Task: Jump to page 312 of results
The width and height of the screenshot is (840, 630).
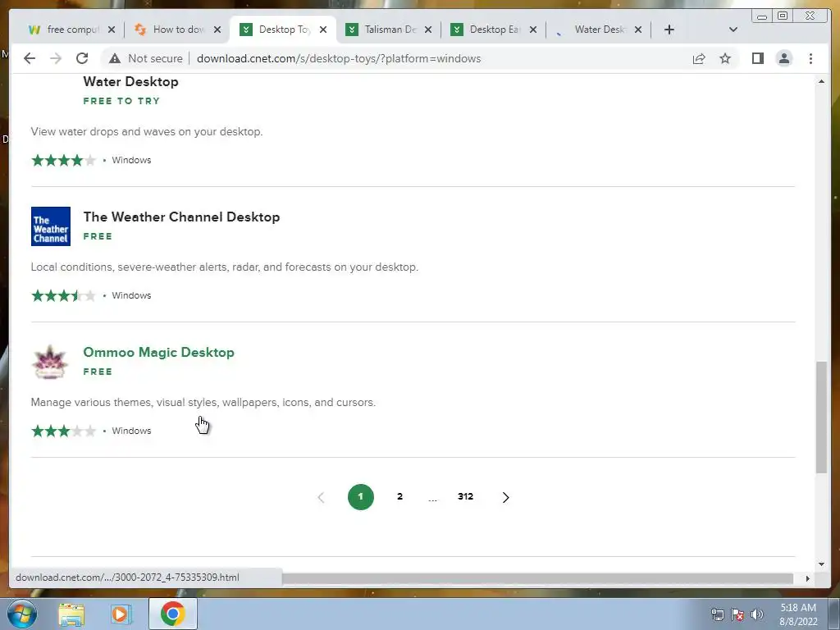Action: 466,496
